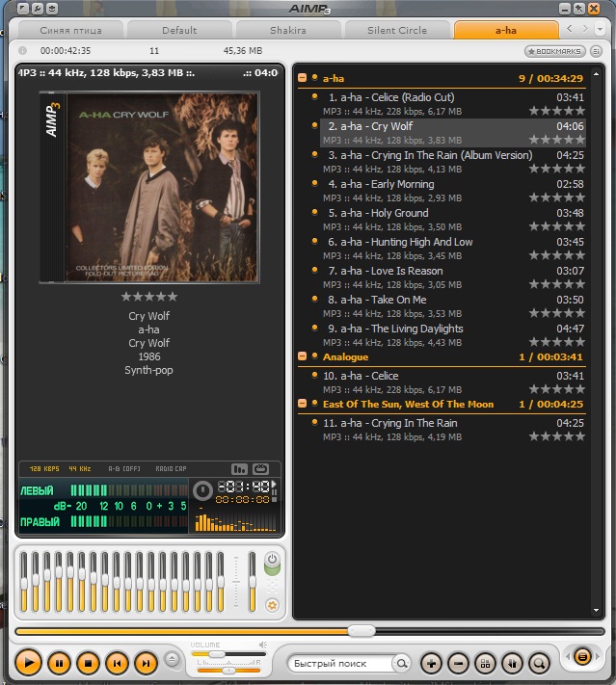Start playback with the orange Play button
Screen dimensions: 616x685
(x=28, y=663)
